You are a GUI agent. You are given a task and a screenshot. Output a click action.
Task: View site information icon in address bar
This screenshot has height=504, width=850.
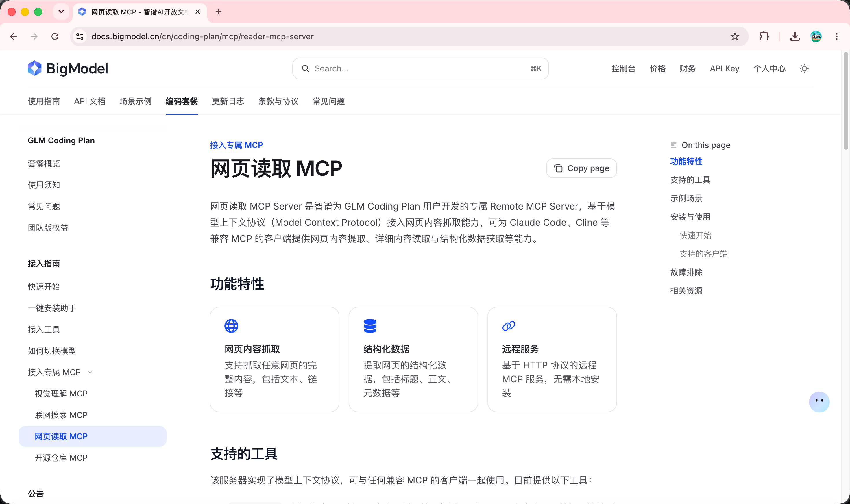click(80, 36)
